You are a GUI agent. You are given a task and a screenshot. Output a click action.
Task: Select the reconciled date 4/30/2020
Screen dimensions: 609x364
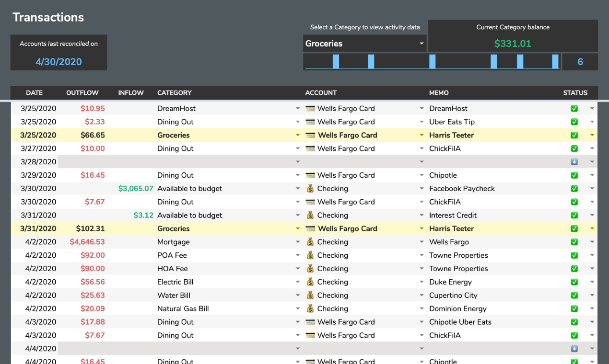pyautogui.click(x=59, y=62)
